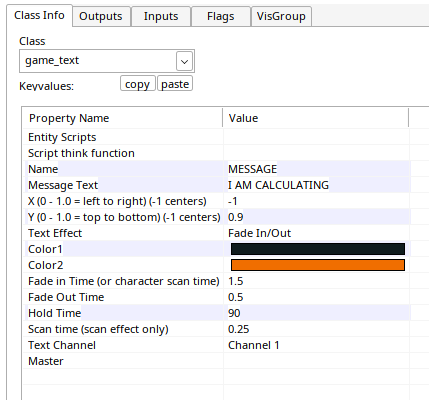Expand the Class dropdown arrow
The height and width of the screenshot is (400, 429).
tap(184, 61)
